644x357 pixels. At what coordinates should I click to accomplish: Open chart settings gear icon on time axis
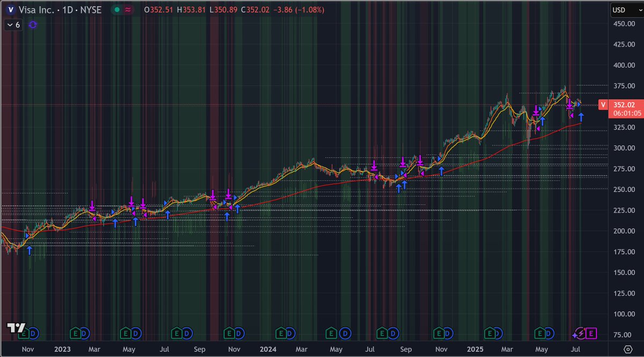pyautogui.click(x=628, y=349)
